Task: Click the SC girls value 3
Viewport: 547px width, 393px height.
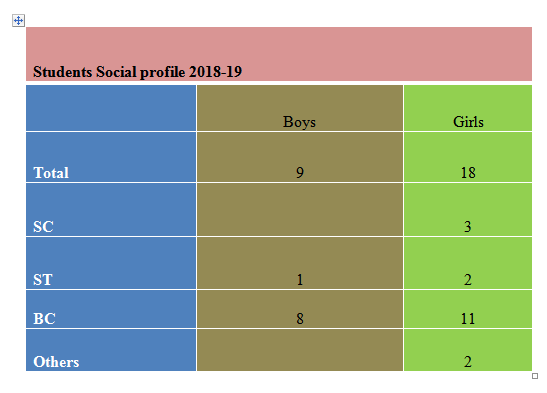Action: [x=468, y=227]
